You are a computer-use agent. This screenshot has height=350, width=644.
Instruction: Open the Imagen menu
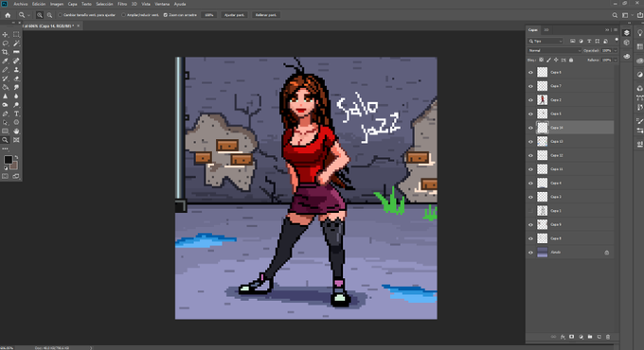point(57,4)
